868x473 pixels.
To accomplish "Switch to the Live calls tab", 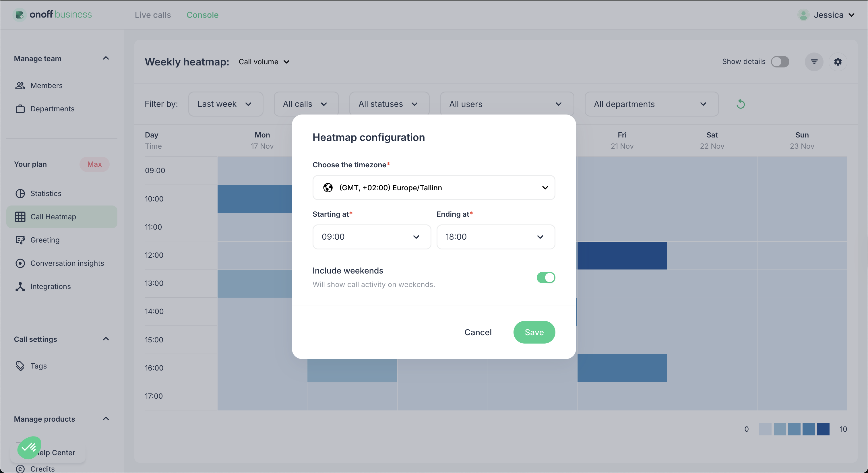I will point(153,15).
